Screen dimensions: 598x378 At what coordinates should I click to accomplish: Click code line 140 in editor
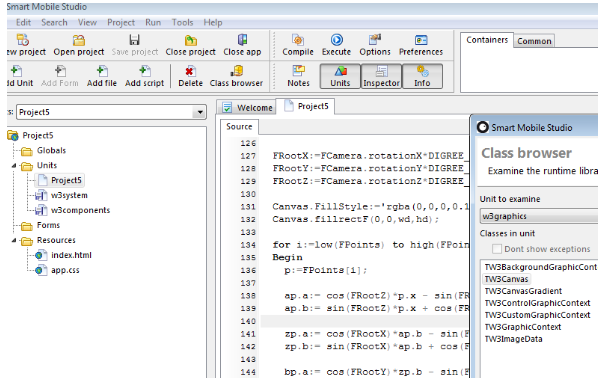(x=365, y=321)
